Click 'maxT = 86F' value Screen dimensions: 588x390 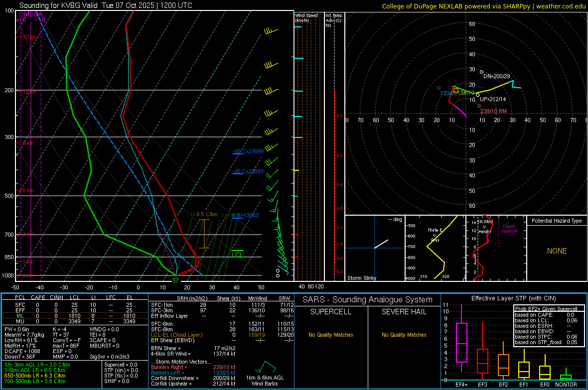pos(66,346)
